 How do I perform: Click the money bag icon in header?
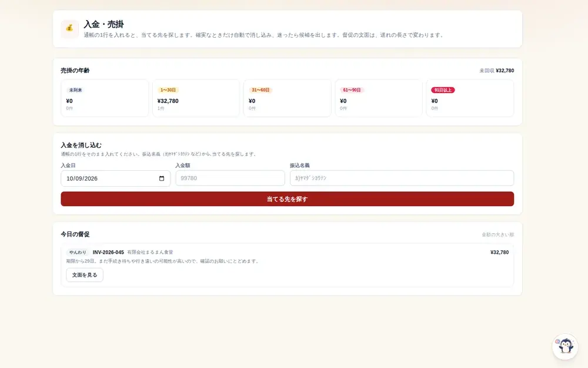coord(69,28)
